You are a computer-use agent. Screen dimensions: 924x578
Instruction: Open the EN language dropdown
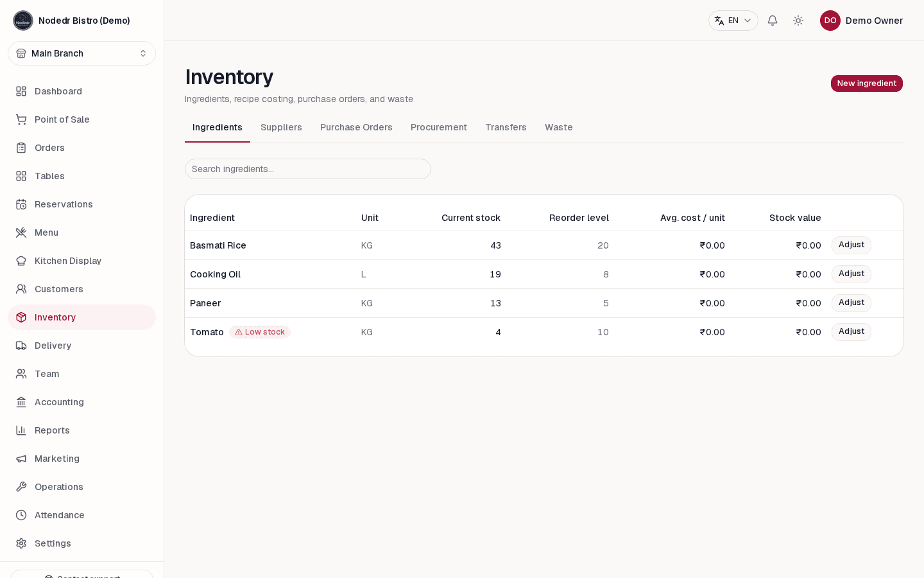(733, 21)
